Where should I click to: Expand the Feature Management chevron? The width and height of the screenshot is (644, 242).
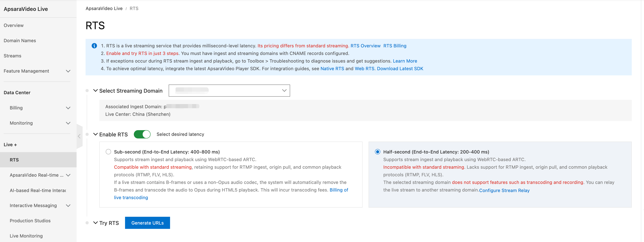[x=68, y=71]
